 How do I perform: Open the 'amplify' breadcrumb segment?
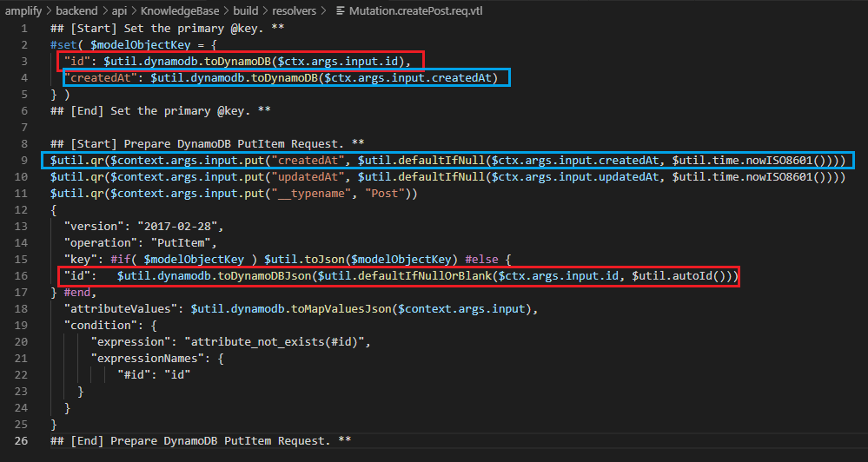click(23, 11)
